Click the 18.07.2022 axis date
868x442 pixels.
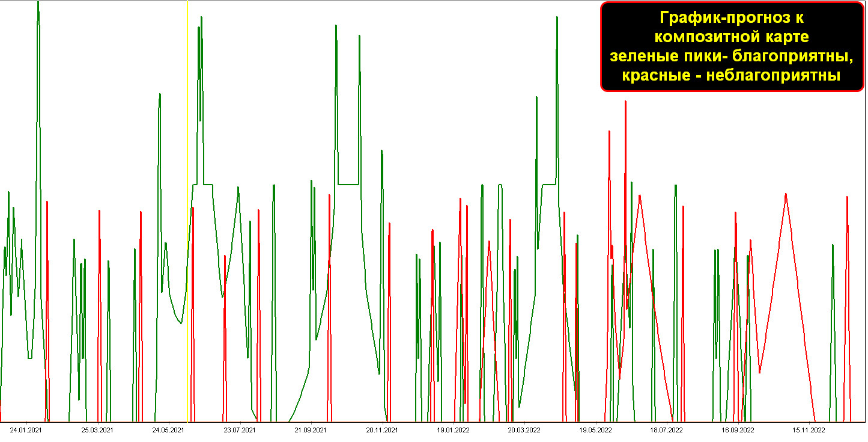click(666, 430)
